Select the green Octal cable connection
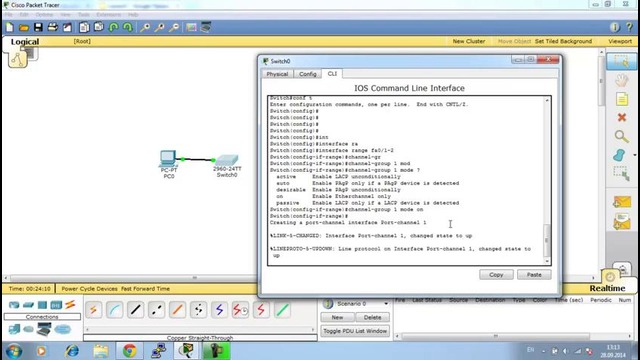This screenshot has width=640, height=360. pos(282,310)
